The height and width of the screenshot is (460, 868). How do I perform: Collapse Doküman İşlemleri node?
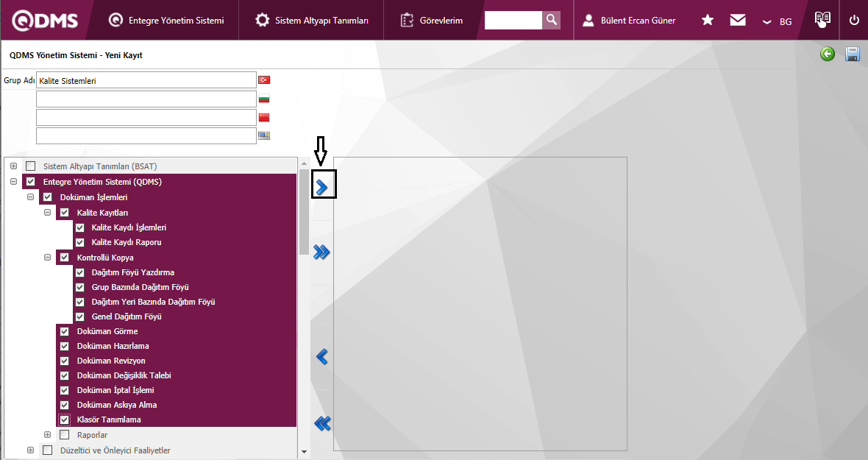pos(30,197)
